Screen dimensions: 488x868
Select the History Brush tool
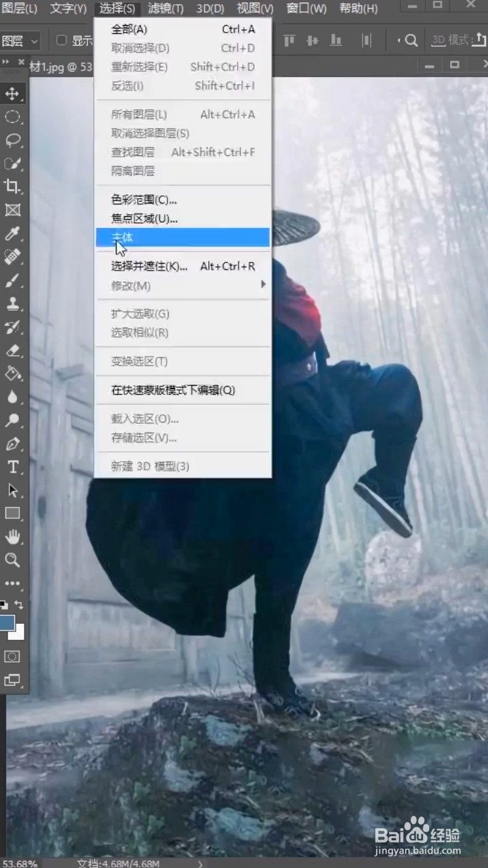pyautogui.click(x=13, y=327)
